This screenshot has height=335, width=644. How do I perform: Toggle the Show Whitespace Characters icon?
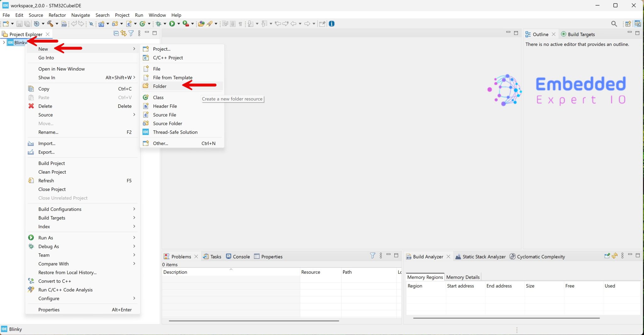click(x=240, y=24)
